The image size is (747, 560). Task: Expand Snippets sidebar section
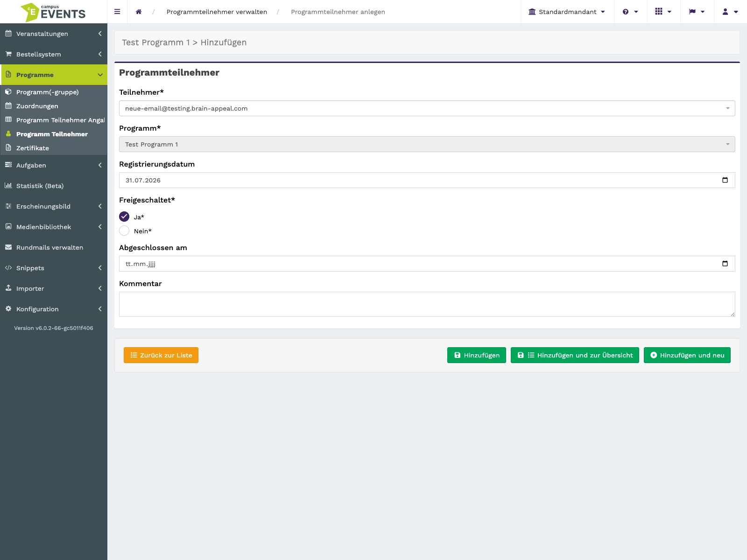tap(54, 268)
